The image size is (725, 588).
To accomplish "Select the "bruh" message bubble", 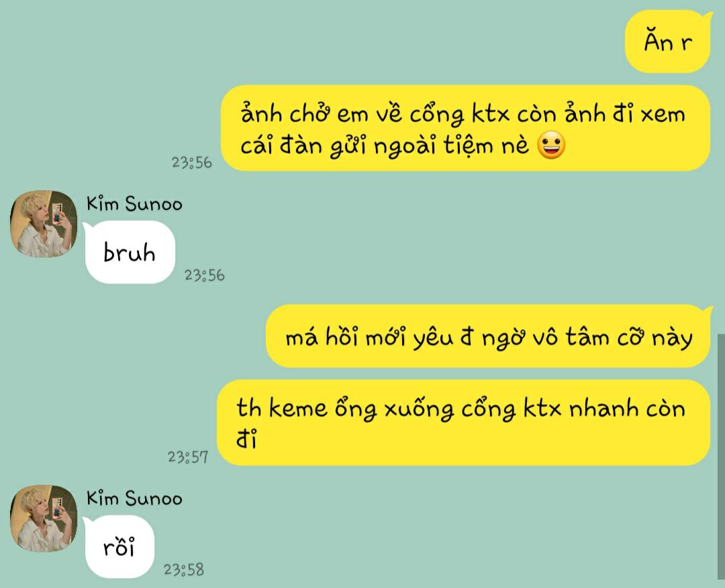I will pyautogui.click(x=130, y=252).
